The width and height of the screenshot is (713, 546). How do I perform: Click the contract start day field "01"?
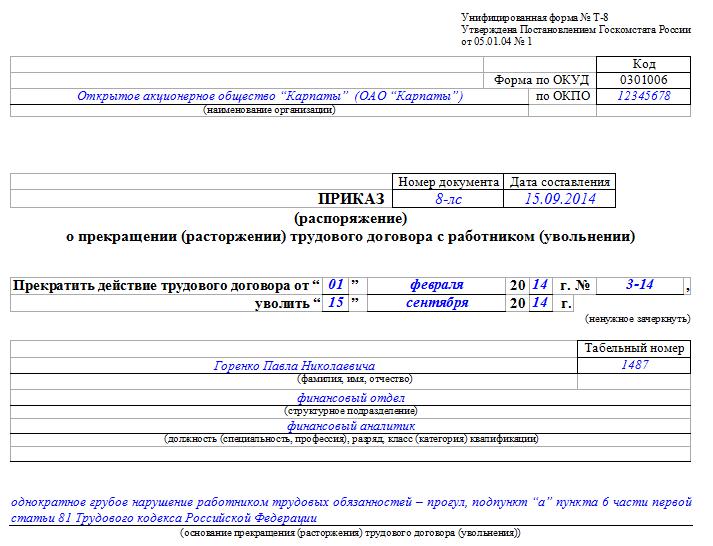coord(337,285)
